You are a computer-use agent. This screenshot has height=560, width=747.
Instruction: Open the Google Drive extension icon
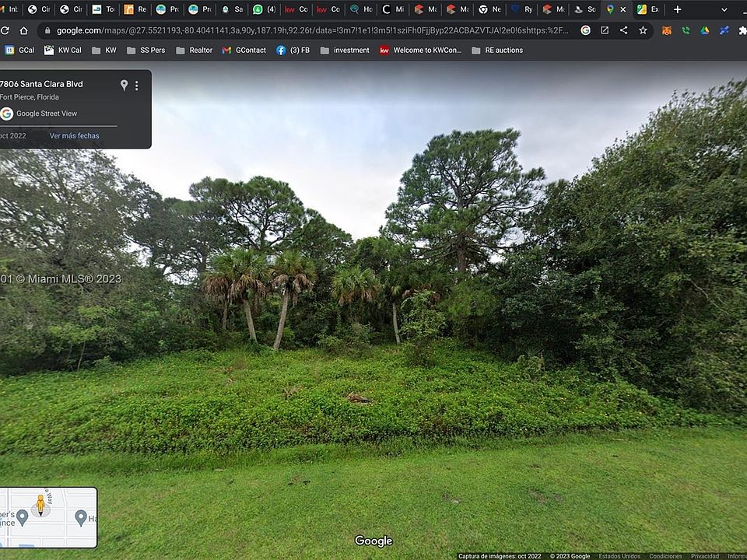tap(705, 30)
